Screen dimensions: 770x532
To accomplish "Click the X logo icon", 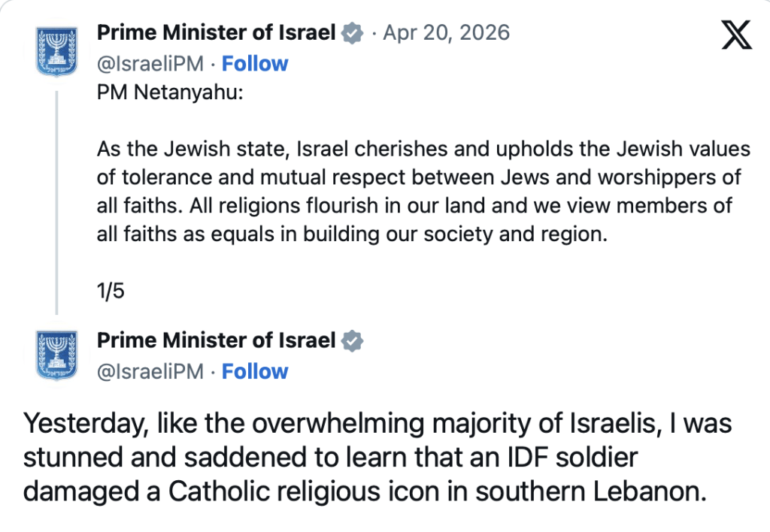I will 736,35.
